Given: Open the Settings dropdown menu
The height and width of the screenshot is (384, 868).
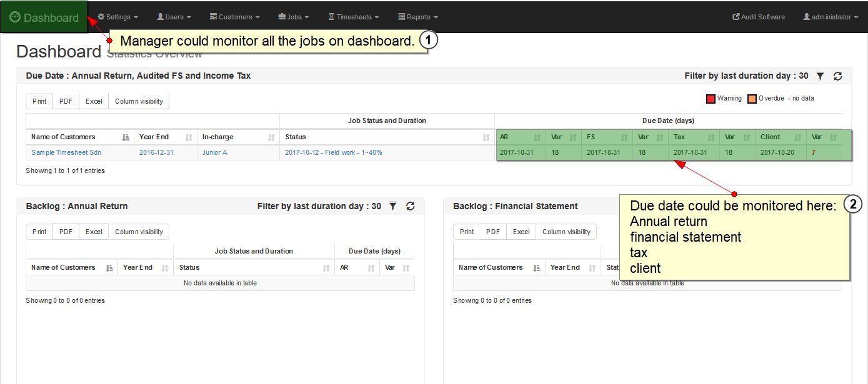Looking at the screenshot, I should 118,17.
